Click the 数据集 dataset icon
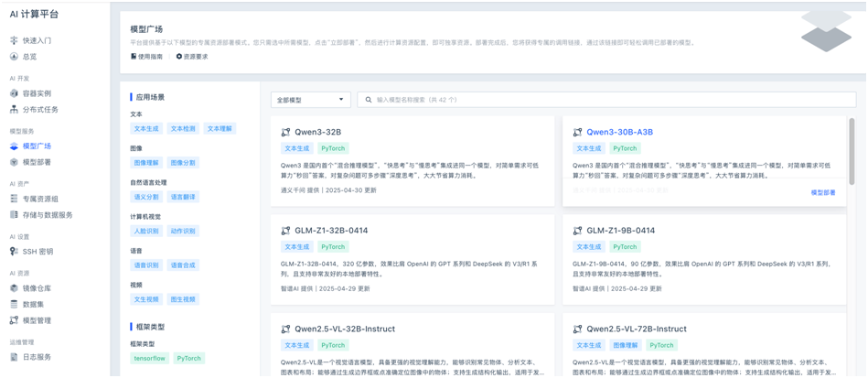 click(15, 304)
